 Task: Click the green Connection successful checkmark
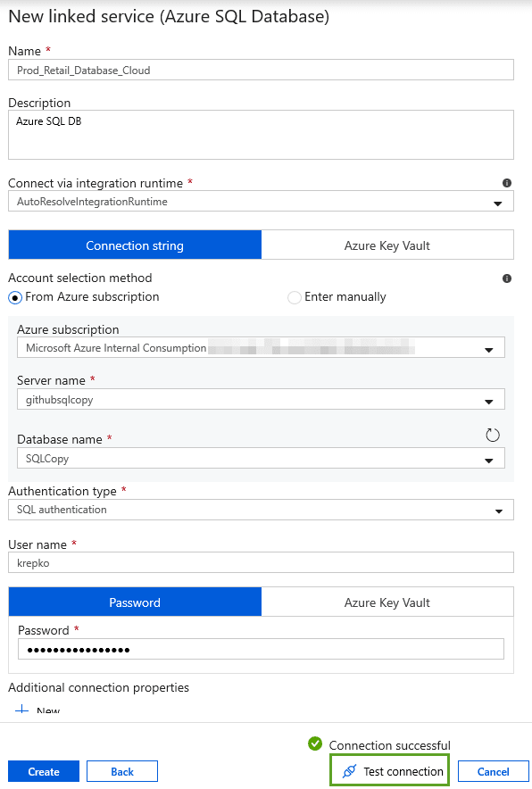[x=315, y=743]
